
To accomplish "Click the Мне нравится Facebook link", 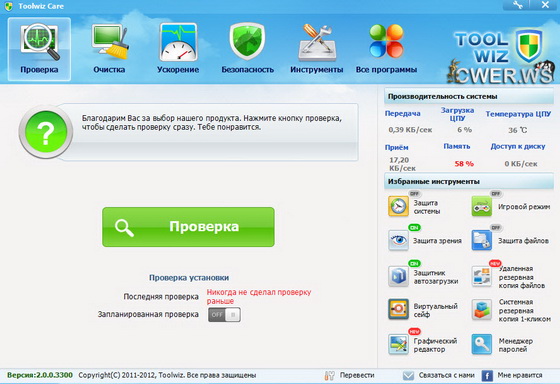I will coord(520,375).
